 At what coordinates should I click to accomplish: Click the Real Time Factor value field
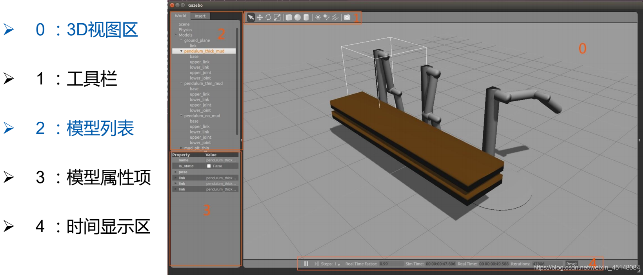[x=391, y=264]
